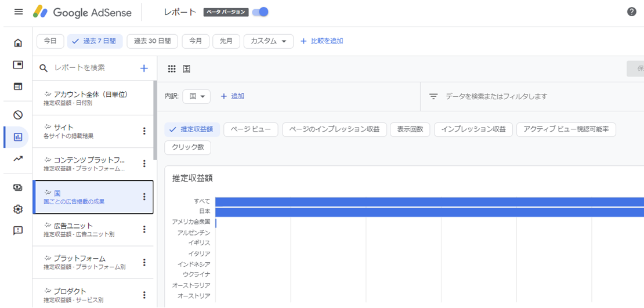Click 比較を追加 link
Viewport: 644px width, 308px height.
(322, 41)
